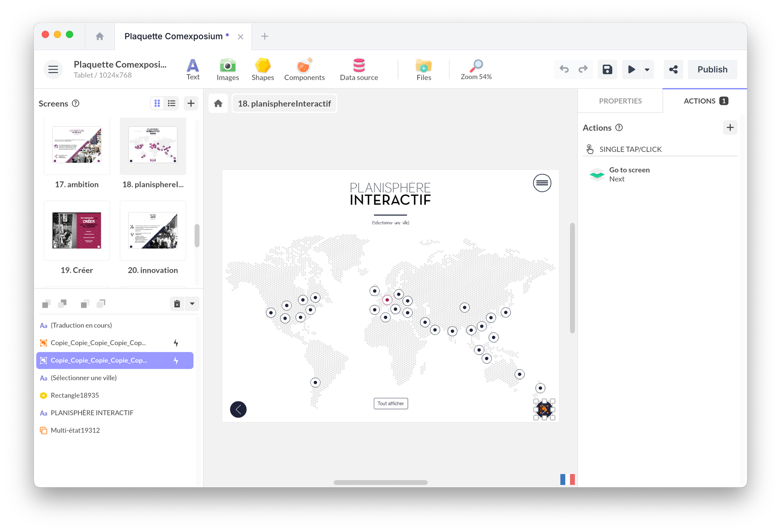Switch screens panel to grid view

coord(157,103)
